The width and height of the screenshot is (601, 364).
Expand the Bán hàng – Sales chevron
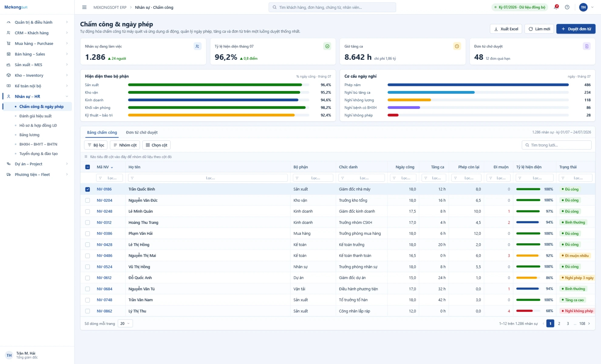click(x=67, y=54)
